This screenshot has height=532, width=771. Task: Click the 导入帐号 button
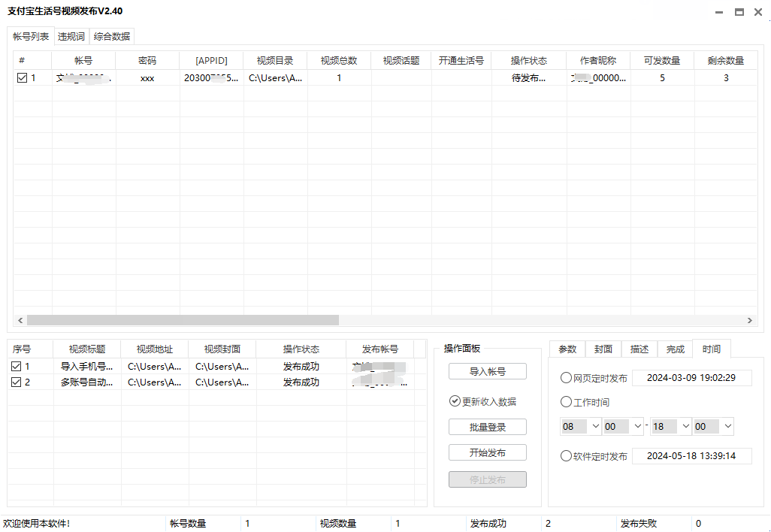tap(487, 371)
